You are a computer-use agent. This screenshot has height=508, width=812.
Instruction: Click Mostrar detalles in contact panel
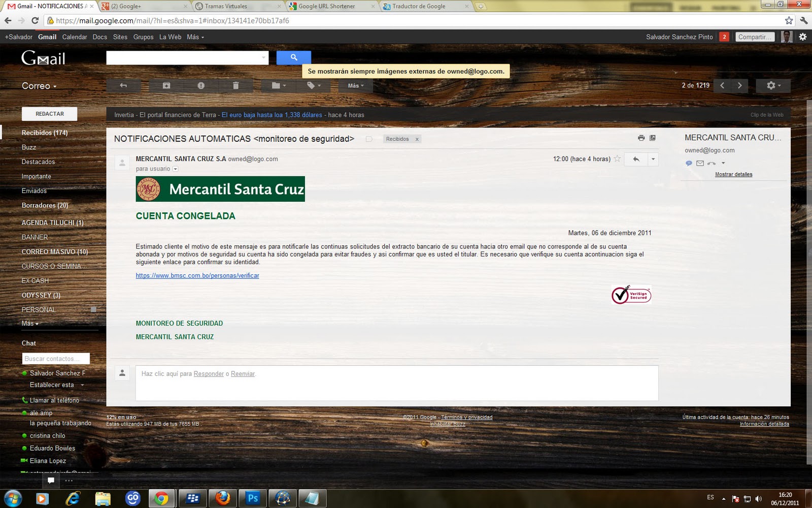[x=733, y=174]
